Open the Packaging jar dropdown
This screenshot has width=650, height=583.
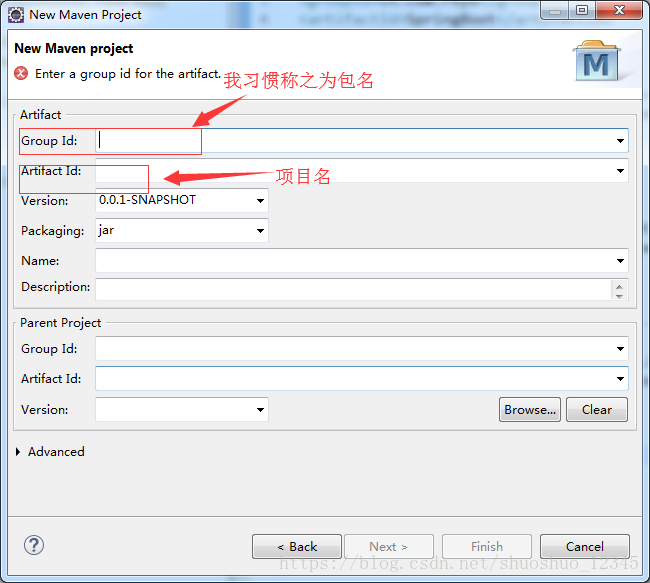pos(260,231)
